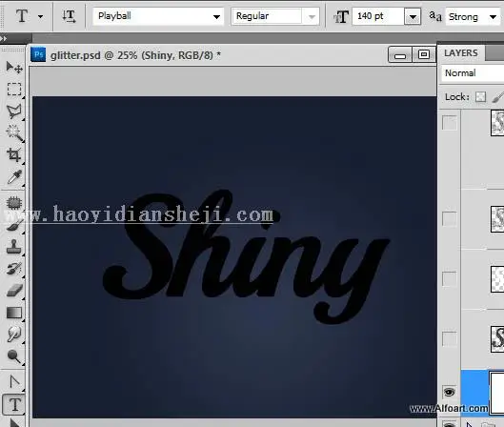Select the Rectangular Marquee tool
The height and width of the screenshot is (427, 504).
click(x=14, y=89)
